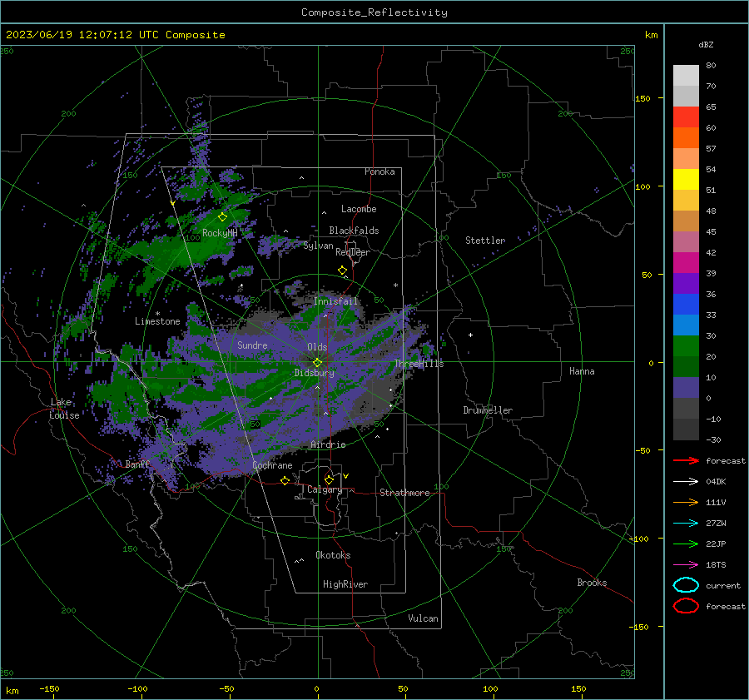Click the Airdrie city label
This screenshot has width=749, height=700.
[328, 444]
